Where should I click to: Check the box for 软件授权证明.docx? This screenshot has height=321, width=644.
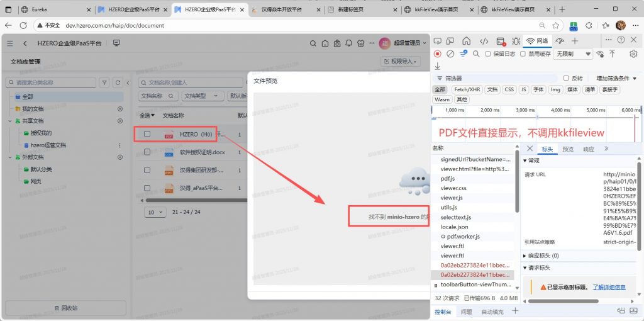coord(147,152)
